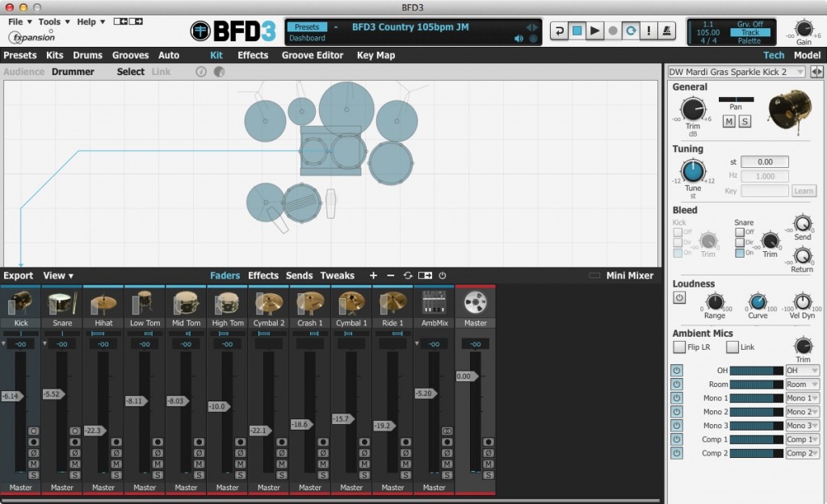The width and height of the screenshot is (827, 504).
Task: Switch to the Model tab
Action: coord(807,56)
